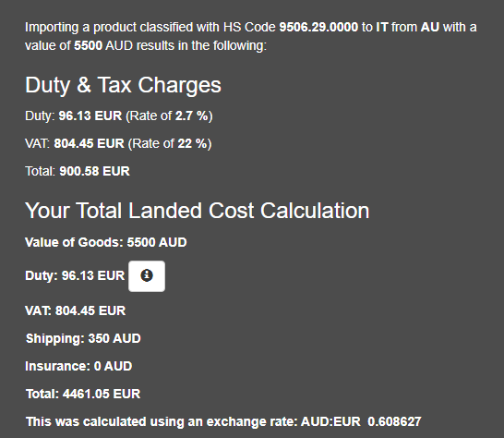Select the charges total 900.58 EUR
The width and height of the screenshot is (504, 438).
[x=94, y=171]
